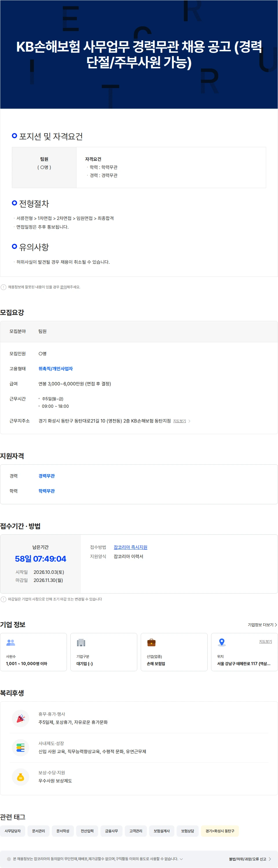Click the party popper vacation benefits icon
Viewport: 278px width, 868px height.
click(x=21, y=718)
